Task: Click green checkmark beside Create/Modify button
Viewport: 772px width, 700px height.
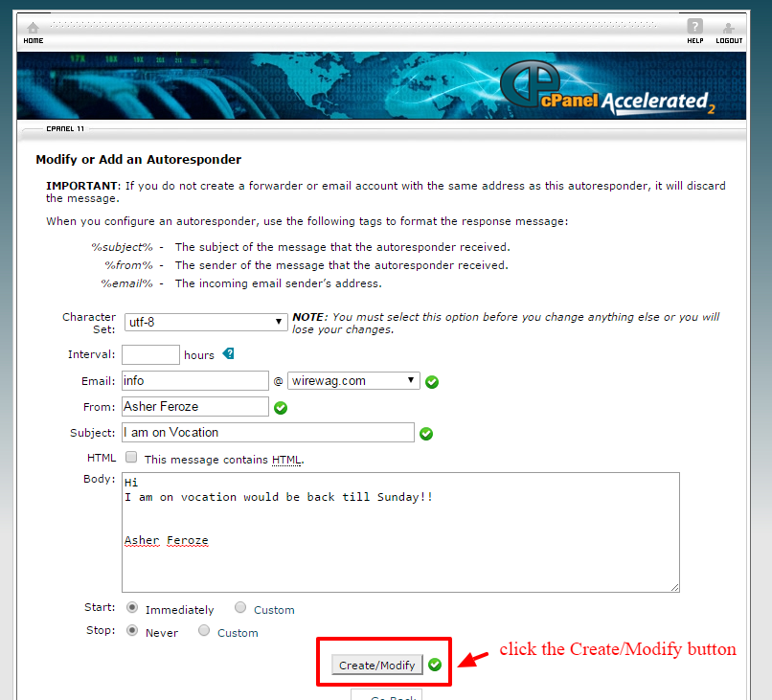Action: pyautogui.click(x=435, y=665)
